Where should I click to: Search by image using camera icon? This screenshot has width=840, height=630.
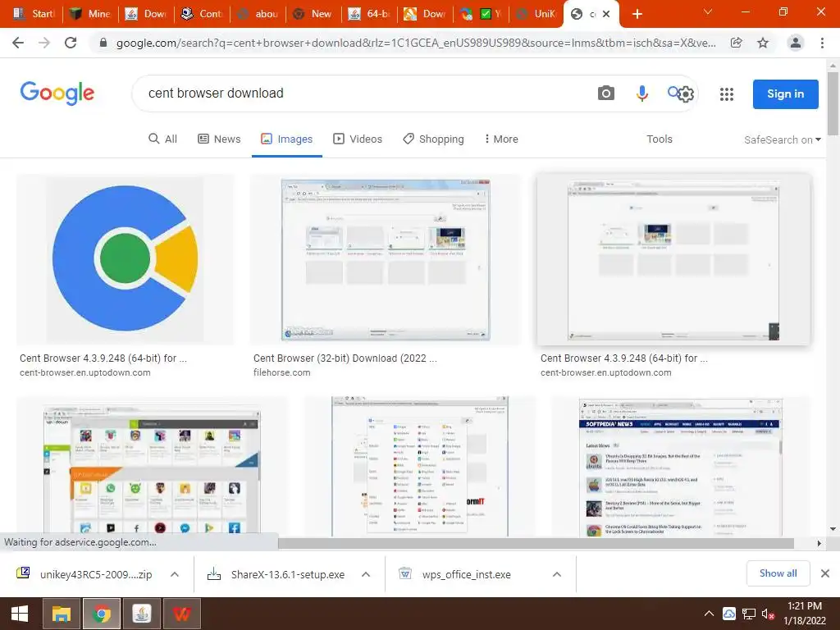[606, 94]
